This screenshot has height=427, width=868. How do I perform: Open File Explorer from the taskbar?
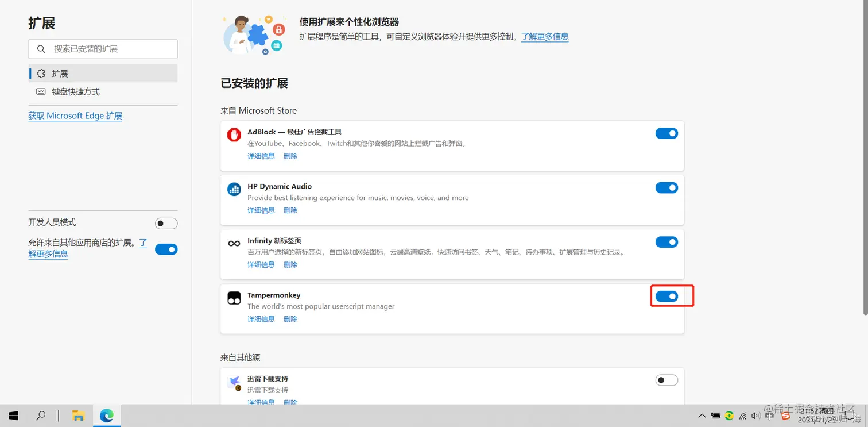78,416
